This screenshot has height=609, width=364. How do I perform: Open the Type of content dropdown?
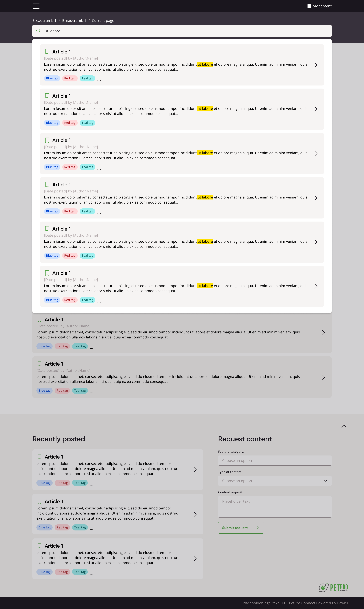click(x=274, y=481)
